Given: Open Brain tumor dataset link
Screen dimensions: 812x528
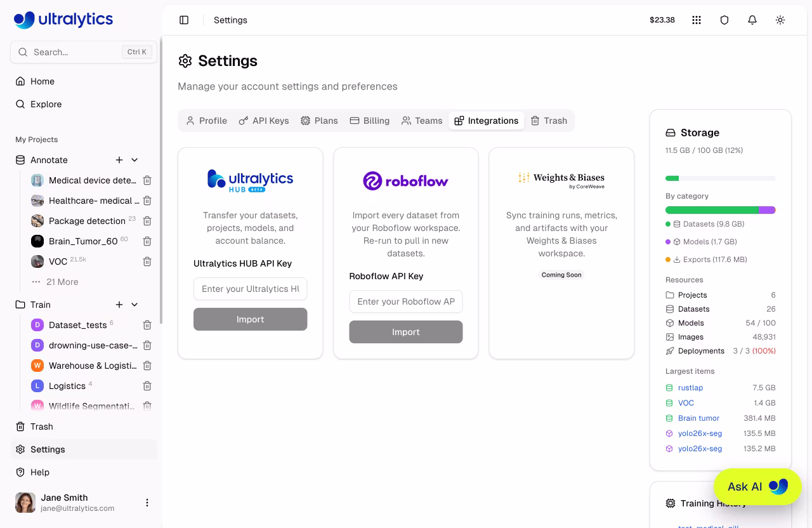Looking at the screenshot, I should click(x=698, y=418).
